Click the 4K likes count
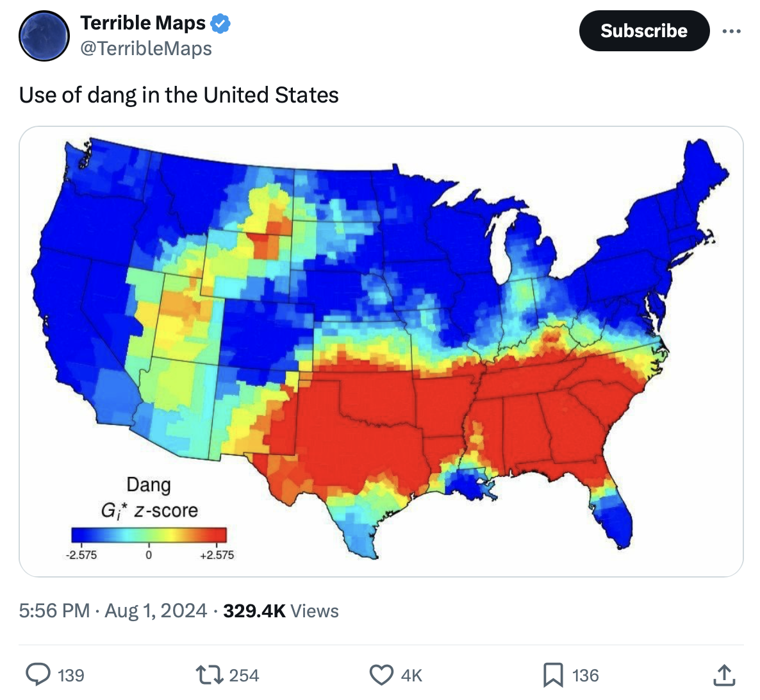The image size is (760, 700). [x=411, y=676]
